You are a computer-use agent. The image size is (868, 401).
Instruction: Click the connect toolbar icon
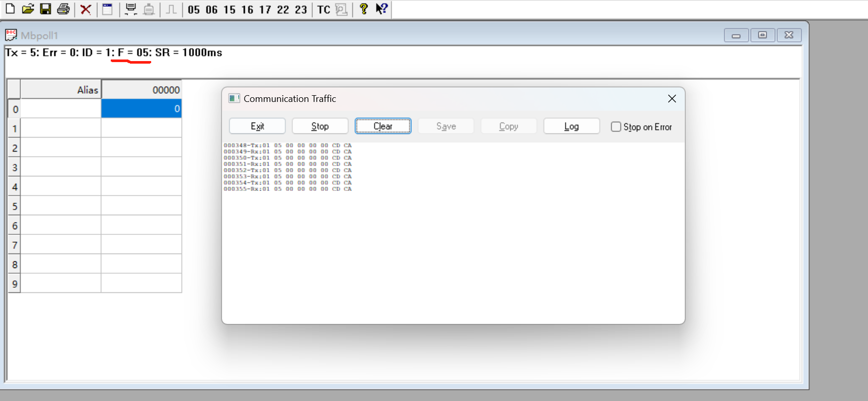(x=131, y=9)
